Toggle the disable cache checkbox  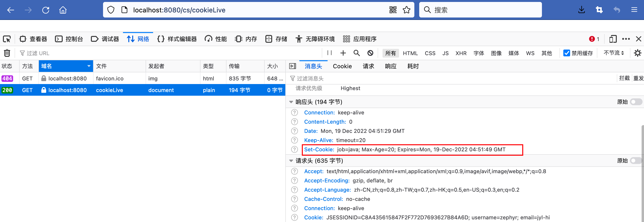[566, 53]
